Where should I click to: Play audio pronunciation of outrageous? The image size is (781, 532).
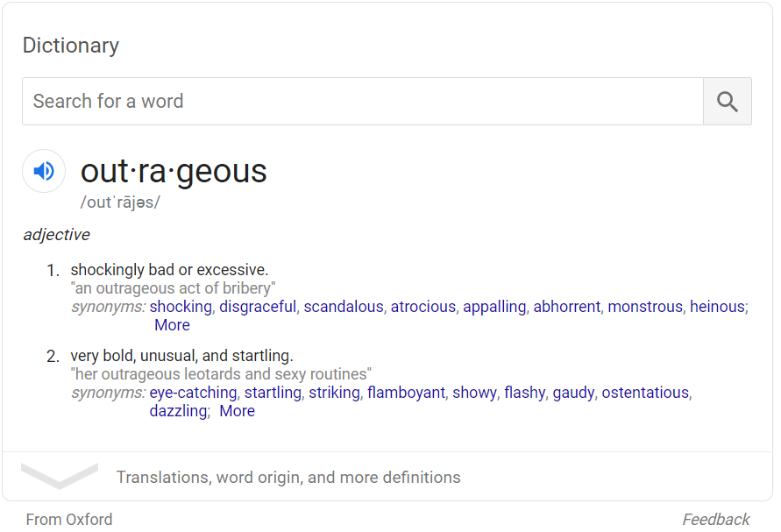tap(44, 171)
